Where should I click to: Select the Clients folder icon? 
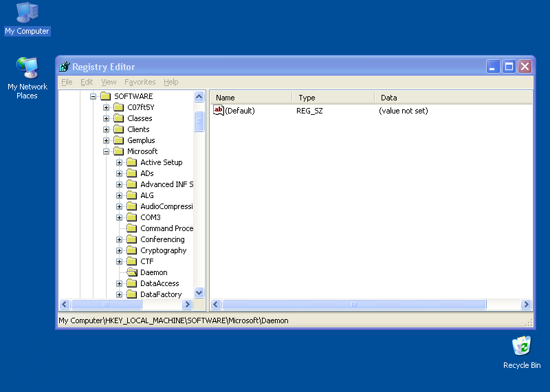click(119, 129)
